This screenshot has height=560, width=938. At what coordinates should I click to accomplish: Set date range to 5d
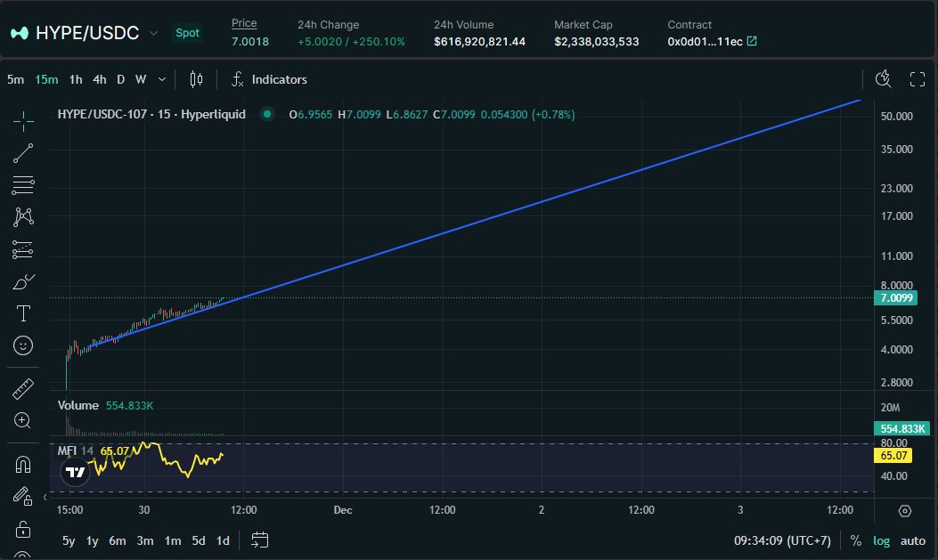click(199, 541)
